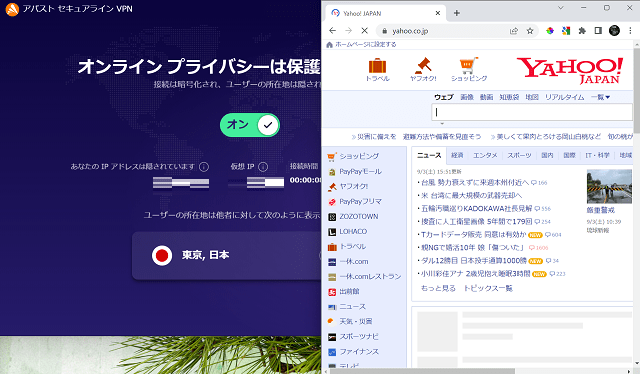
Task: Click info icon next to virtual IP label
Action: pos(263,167)
